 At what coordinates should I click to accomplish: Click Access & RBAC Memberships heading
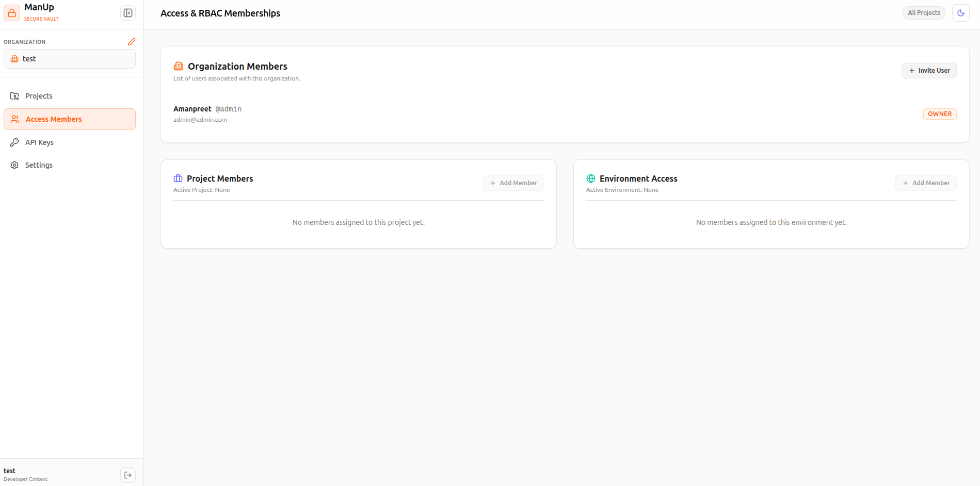pos(220,13)
